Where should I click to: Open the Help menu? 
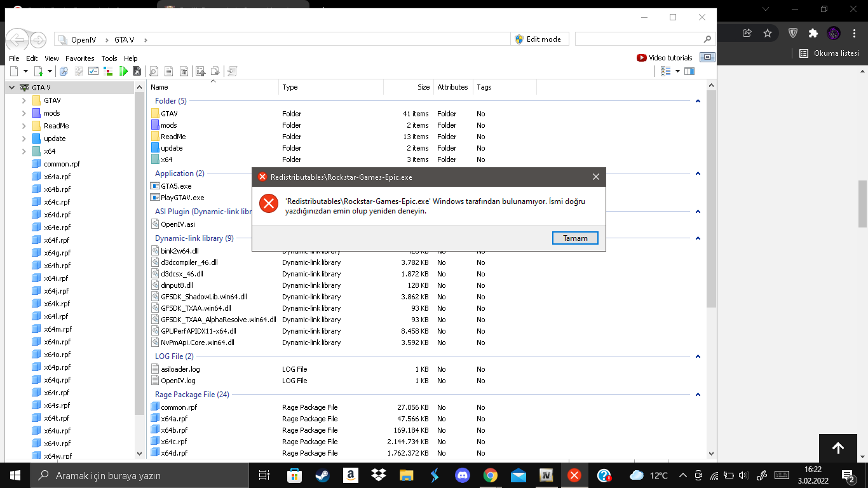coord(130,58)
